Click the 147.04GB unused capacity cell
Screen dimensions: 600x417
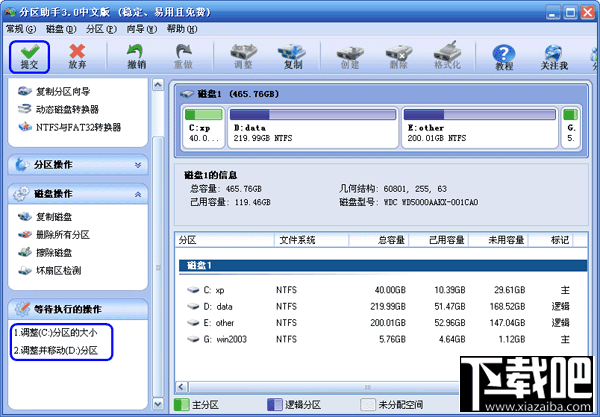click(x=507, y=323)
